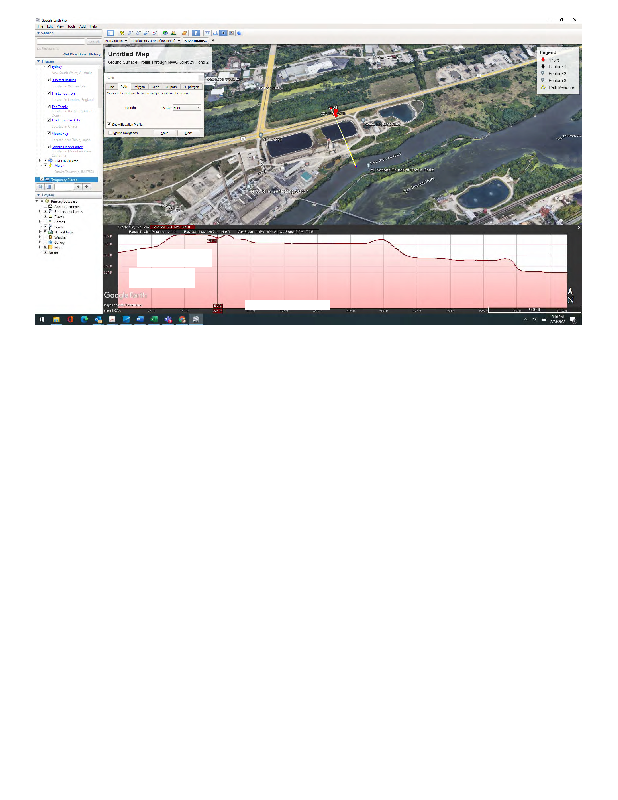
Task: Enable the Mouse Navigation checkbox
Action: click(x=108, y=132)
